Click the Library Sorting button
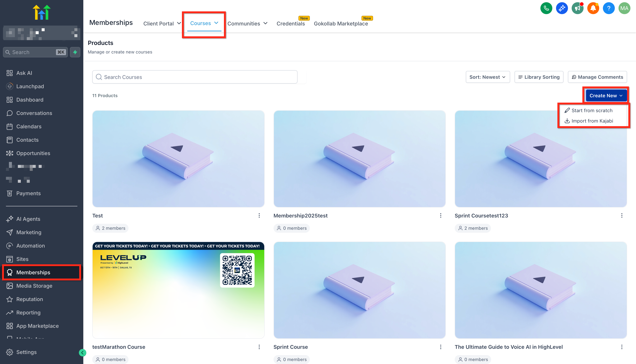The image size is (636, 364). tap(539, 77)
